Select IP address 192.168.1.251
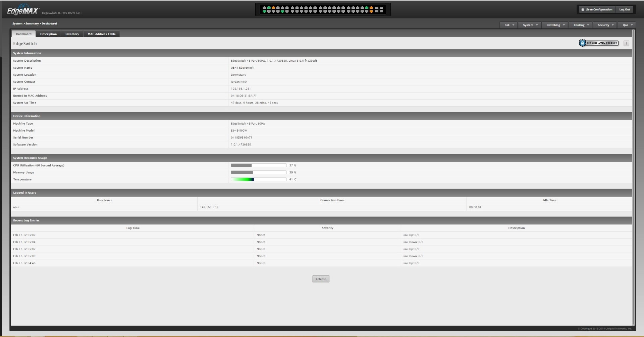Viewport: 644px width, 337px height. pos(241,89)
